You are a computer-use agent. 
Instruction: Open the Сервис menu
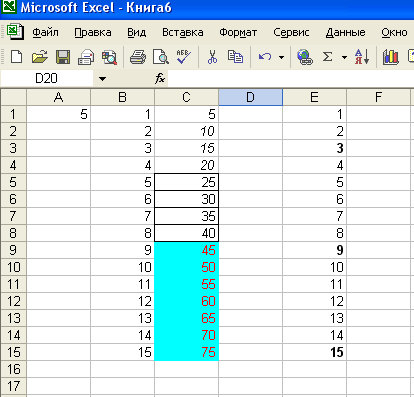point(291,32)
